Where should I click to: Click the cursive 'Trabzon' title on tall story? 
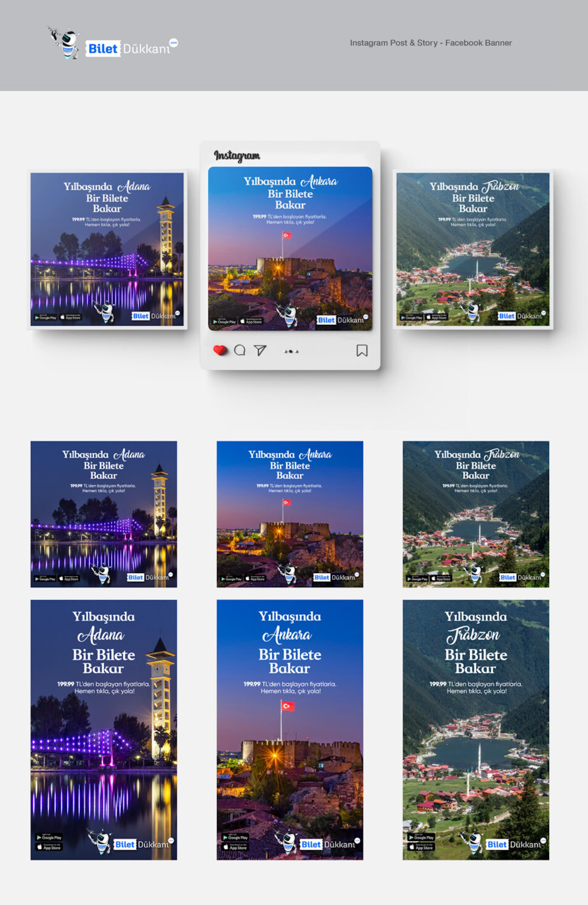473,635
